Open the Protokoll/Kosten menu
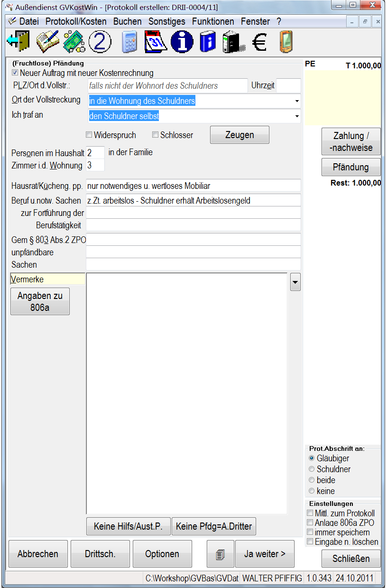The image size is (387, 588). pyautogui.click(x=76, y=21)
